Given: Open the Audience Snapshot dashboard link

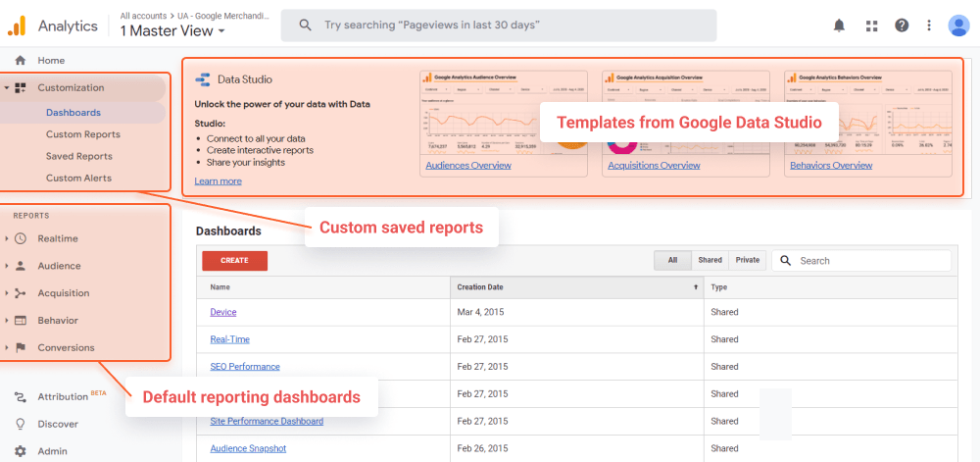Looking at the screenshot, I should coord(248,448).
